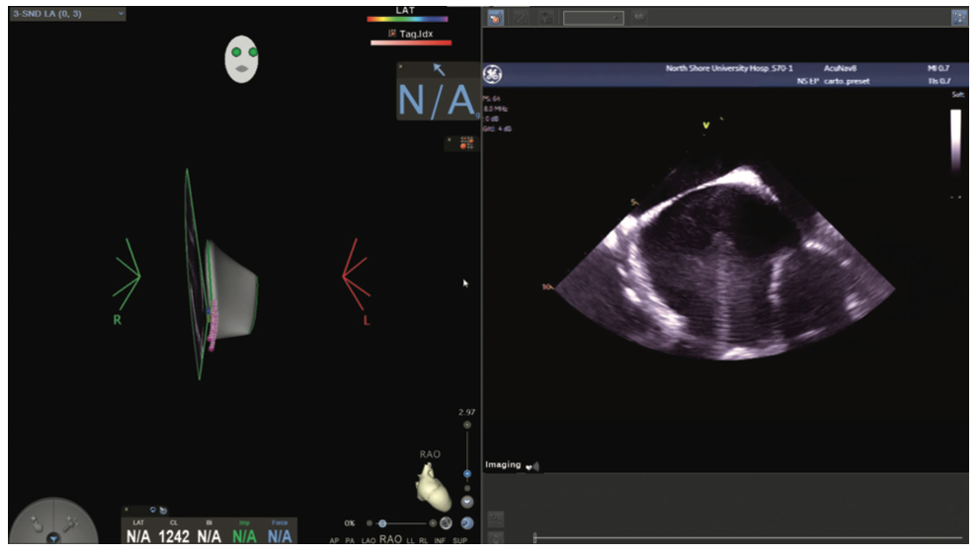The height and width of the screenshot is (555, 980).
Task: Click the gray 3D left atrium shell
Action: [x=232, y=290]
